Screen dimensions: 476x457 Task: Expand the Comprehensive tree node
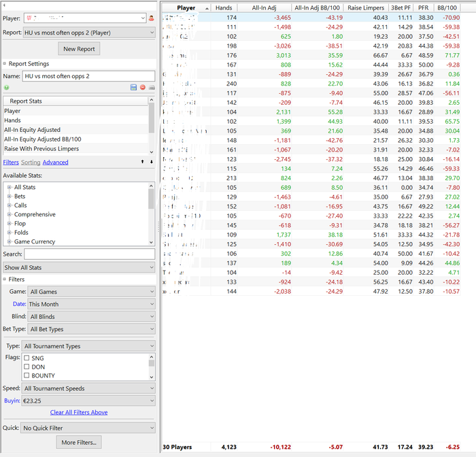(x=9, y=214)
